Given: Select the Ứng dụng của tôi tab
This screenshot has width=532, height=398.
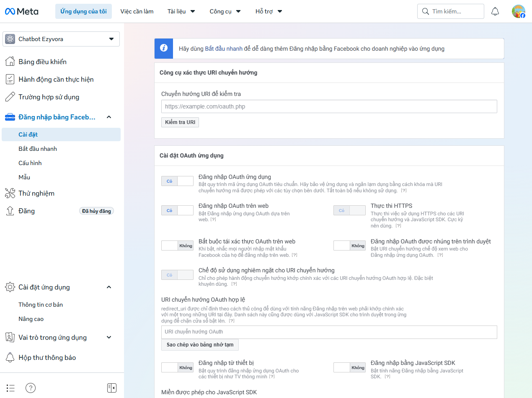Looking at the screenshot, I should [x=83, y=11].
